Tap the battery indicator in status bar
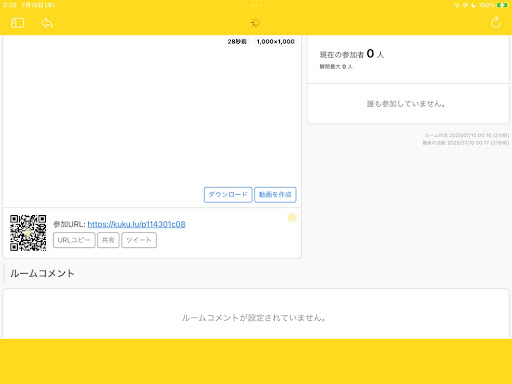Viewport: 512px width, 384px height. point(502,5)
